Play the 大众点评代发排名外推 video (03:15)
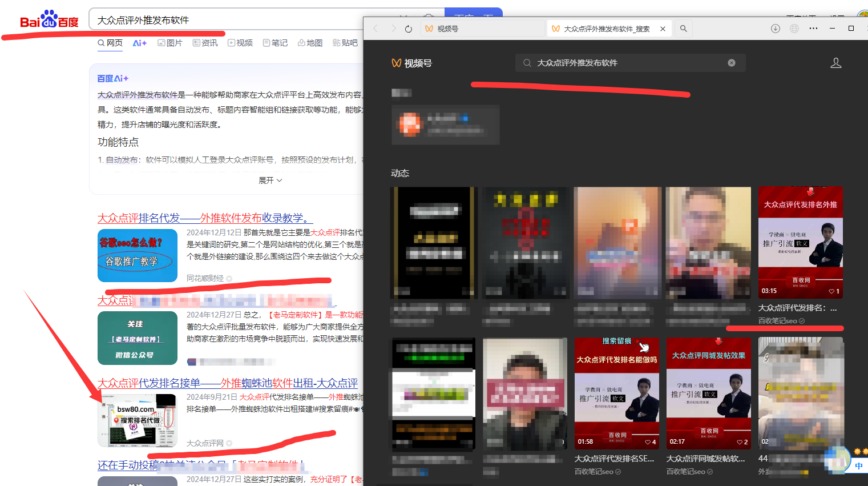868x486 pixels. point(801,242)
